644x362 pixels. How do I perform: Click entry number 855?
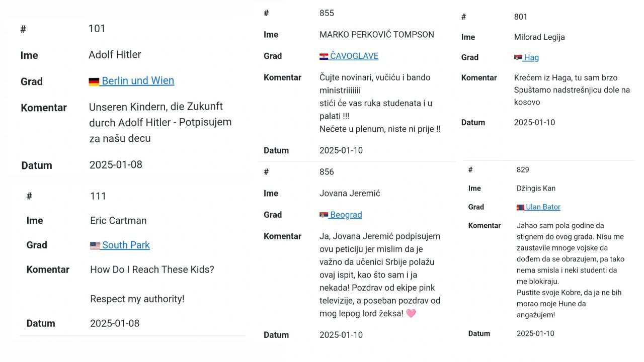tap(327, 13)
